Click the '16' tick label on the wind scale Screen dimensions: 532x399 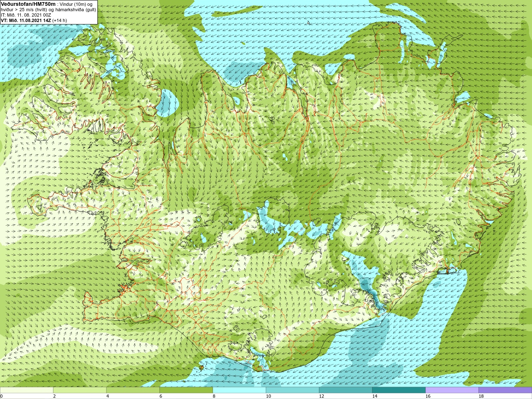point(428,396)
